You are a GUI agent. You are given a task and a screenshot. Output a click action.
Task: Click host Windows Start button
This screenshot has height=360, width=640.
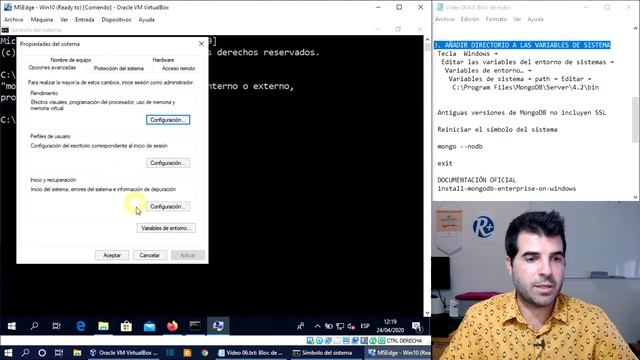8,353
